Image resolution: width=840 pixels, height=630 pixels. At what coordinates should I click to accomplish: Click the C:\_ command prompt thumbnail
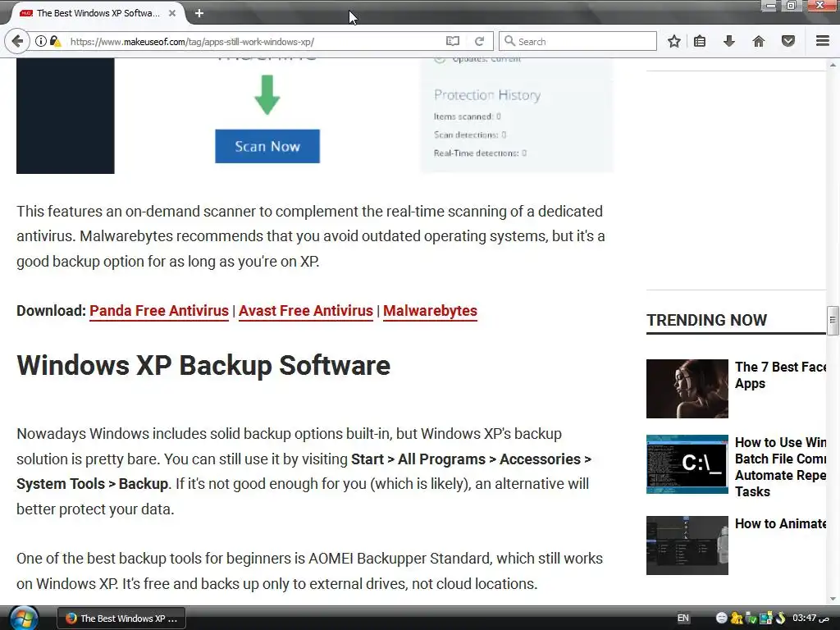coord(687,464)
